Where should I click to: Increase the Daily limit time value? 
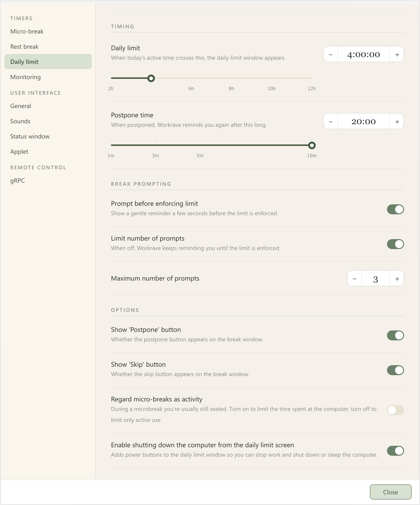coord(397,54)
